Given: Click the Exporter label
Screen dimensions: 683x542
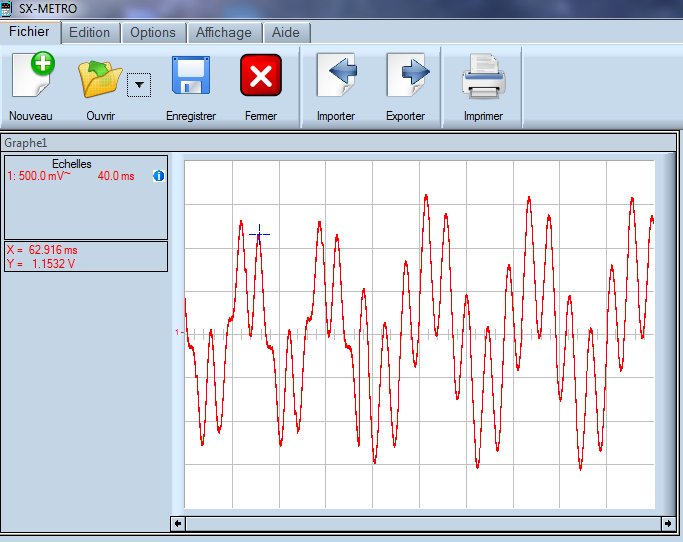Looking at the screenshot, I should [x=406, y=116].
